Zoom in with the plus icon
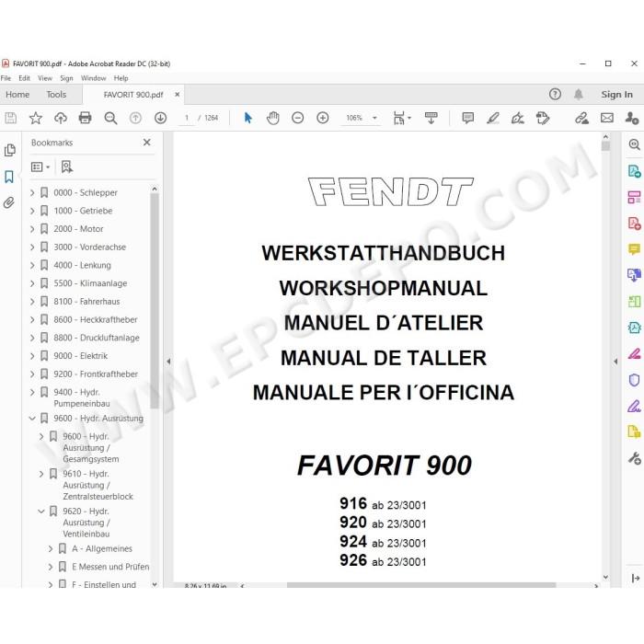 tap(323, 119)
